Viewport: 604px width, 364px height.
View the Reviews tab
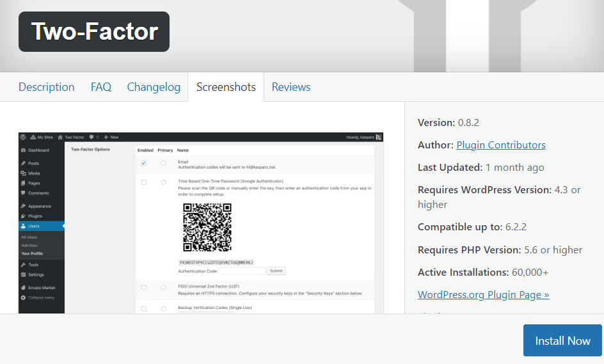(291, 87)
